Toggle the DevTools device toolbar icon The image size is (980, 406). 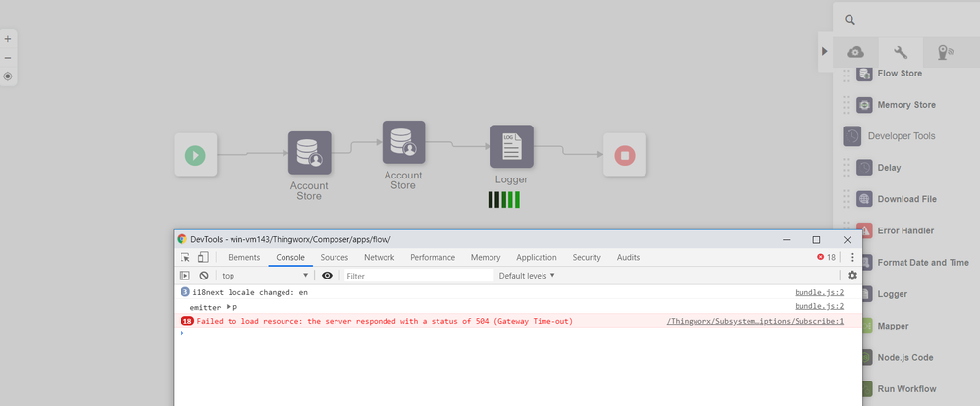tap(203, 257)
